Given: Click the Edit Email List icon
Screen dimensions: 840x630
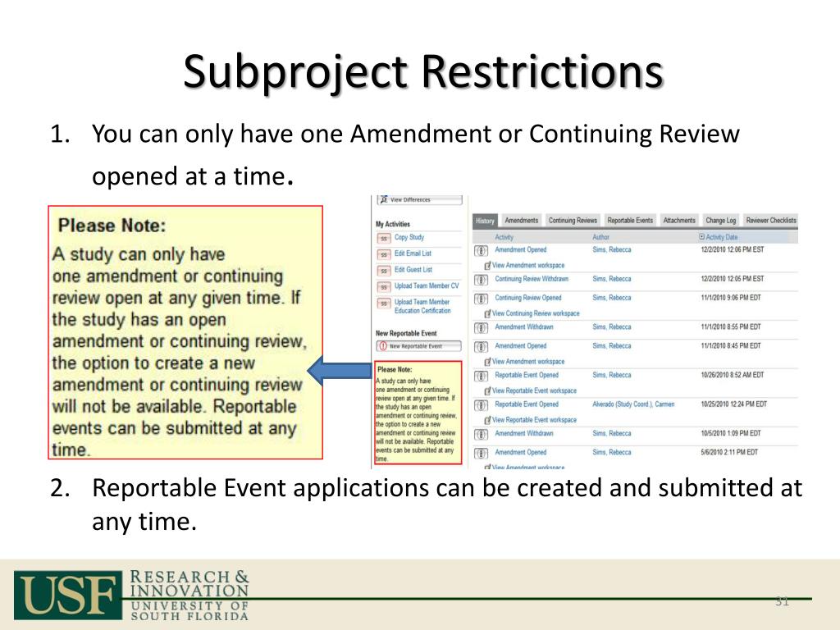Looking at the screenshot, I should [x=384, y=255].
